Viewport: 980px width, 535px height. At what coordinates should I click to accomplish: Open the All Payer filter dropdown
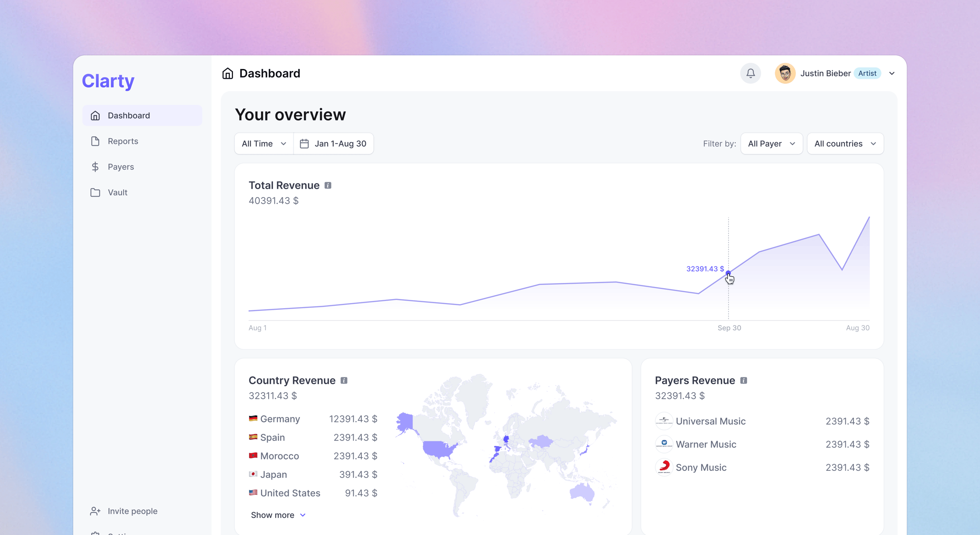point(771,144)
